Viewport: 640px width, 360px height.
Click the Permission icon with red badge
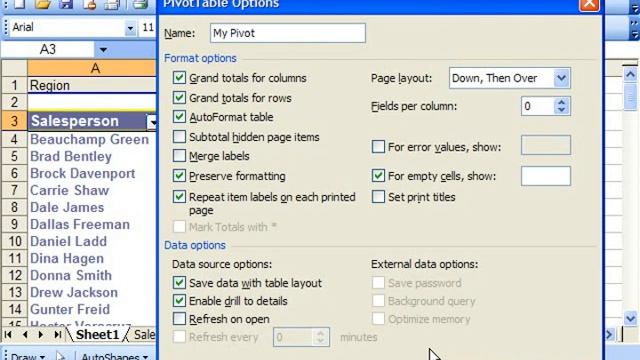[89, 4]
